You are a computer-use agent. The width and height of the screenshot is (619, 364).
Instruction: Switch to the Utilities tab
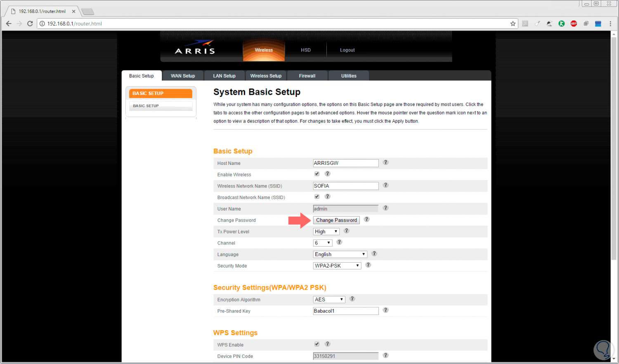pos(349,76)
